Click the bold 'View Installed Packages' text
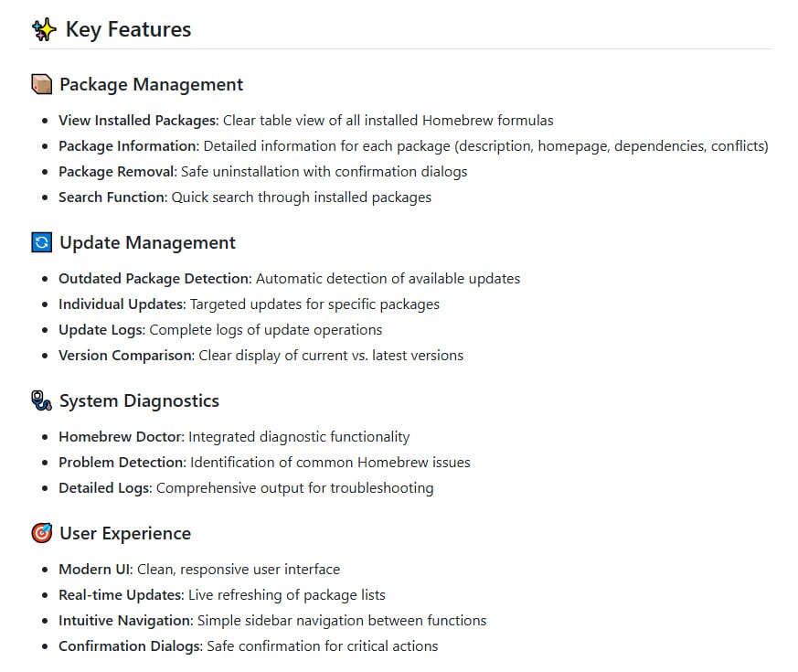Viewport: 798px width, 672px height. 138,121
